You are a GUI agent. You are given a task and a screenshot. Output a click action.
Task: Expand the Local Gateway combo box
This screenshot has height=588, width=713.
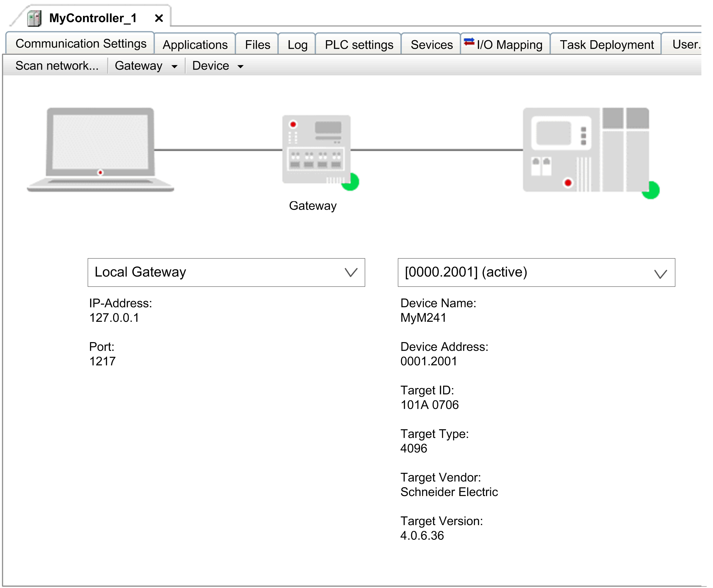(x=351, y=272)
